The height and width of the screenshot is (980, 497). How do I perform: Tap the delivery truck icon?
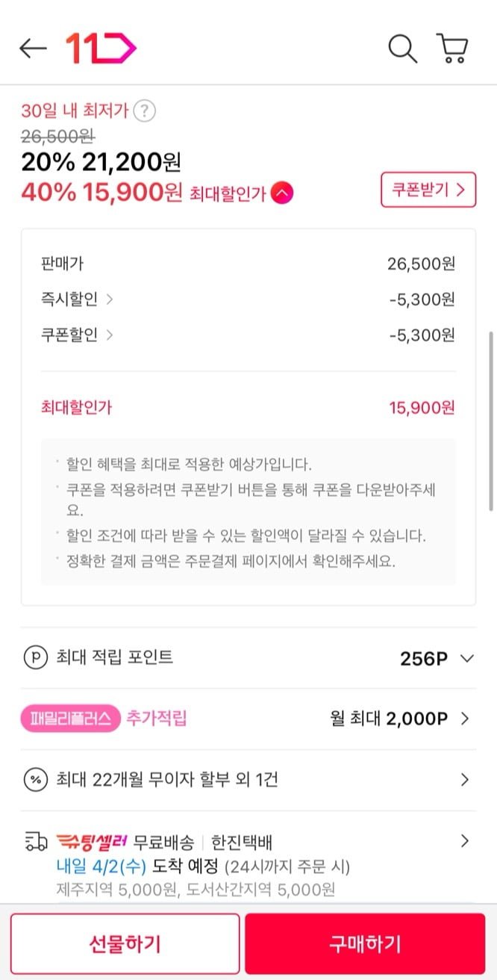coord(34,842)
